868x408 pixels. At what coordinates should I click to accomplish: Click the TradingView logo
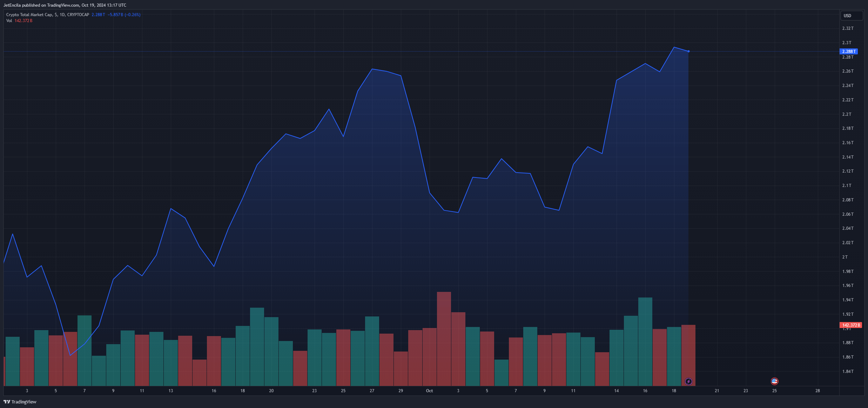[20, 402]
